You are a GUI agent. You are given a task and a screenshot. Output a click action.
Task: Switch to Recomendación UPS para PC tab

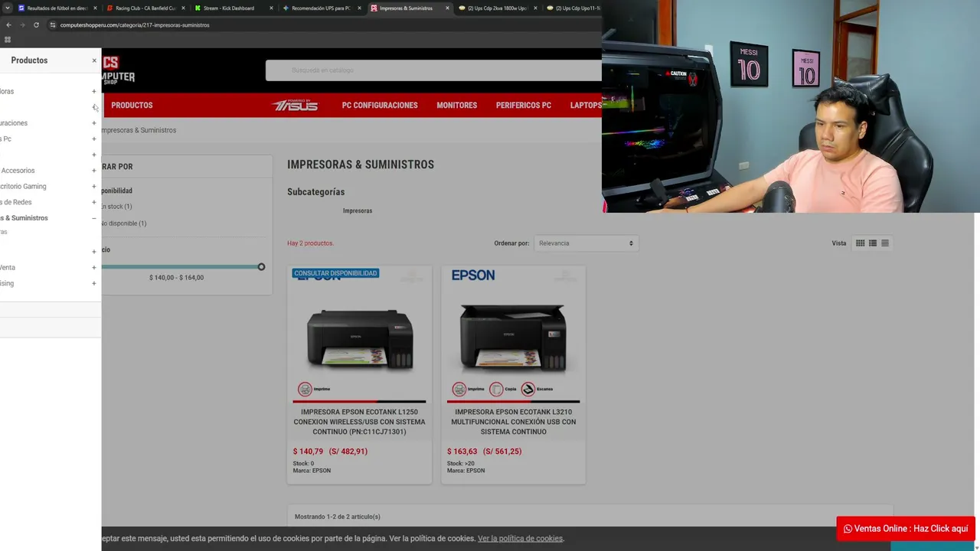[x=321, y=8]
